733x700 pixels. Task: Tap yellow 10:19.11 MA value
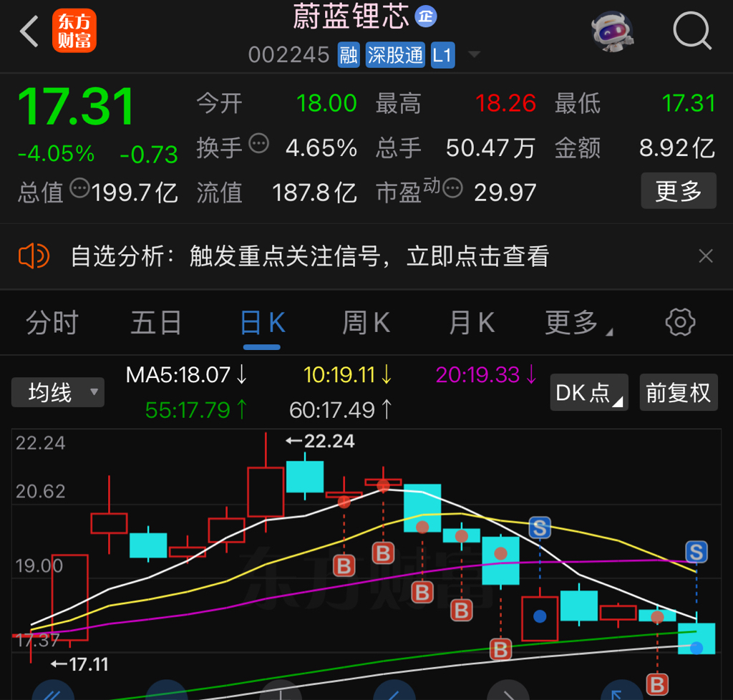(x=348, y=375)
